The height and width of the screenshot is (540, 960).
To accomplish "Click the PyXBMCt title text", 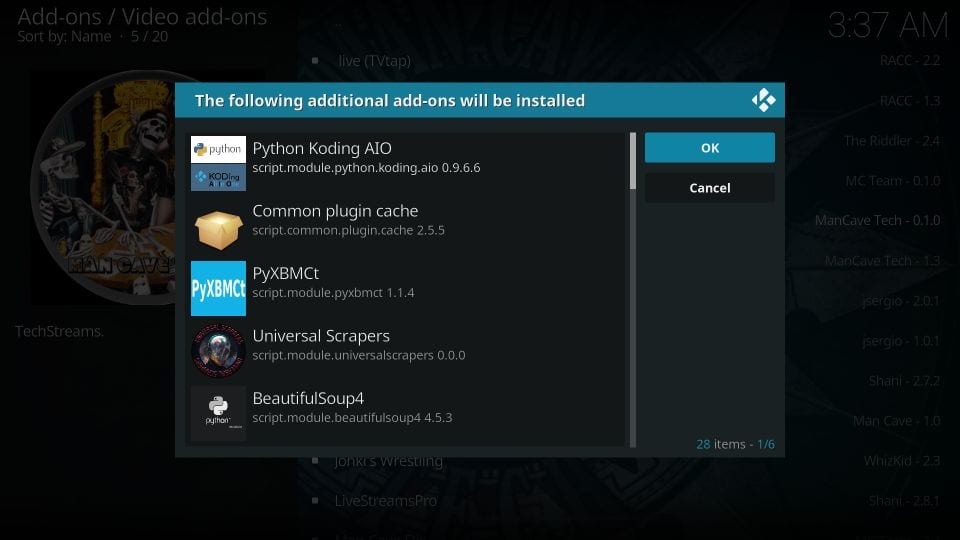I will [285, 273].
